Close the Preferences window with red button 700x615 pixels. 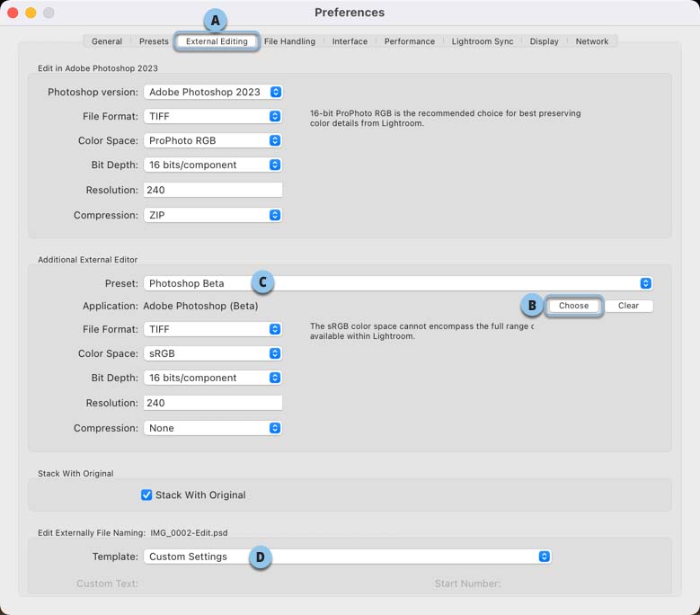(13, 13)
